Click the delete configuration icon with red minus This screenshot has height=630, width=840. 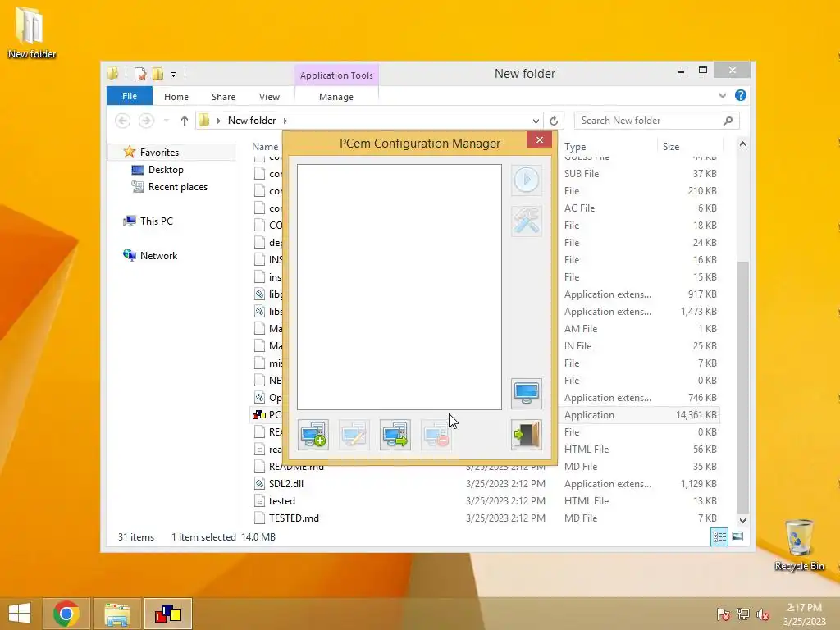point(436,435)
